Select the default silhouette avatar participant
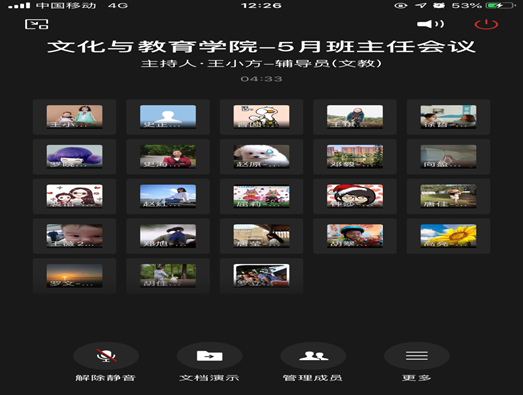Screen dimensions: 523x395 (168, 117)
